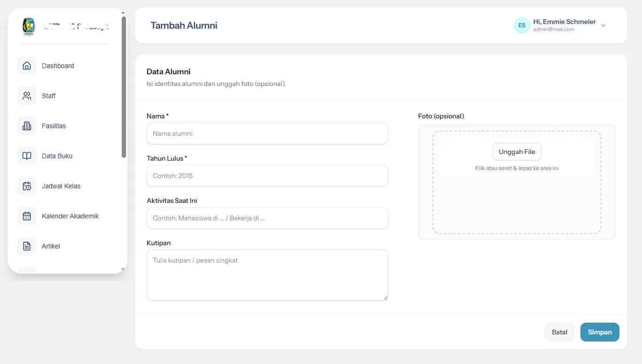The height and width of the screenshot is (364, 642).
Task: Click the Tambah Alumni page title
Action: point(184,25)
